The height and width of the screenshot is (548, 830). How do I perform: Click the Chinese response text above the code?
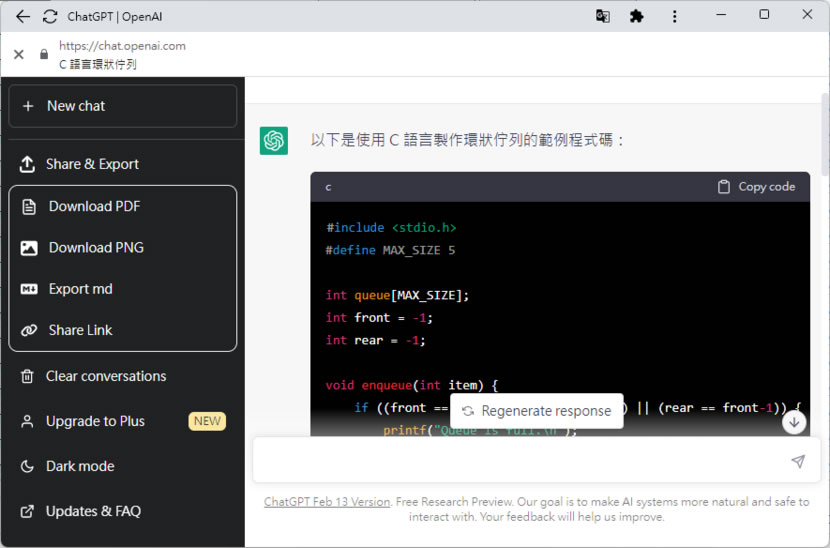[468, 140]
